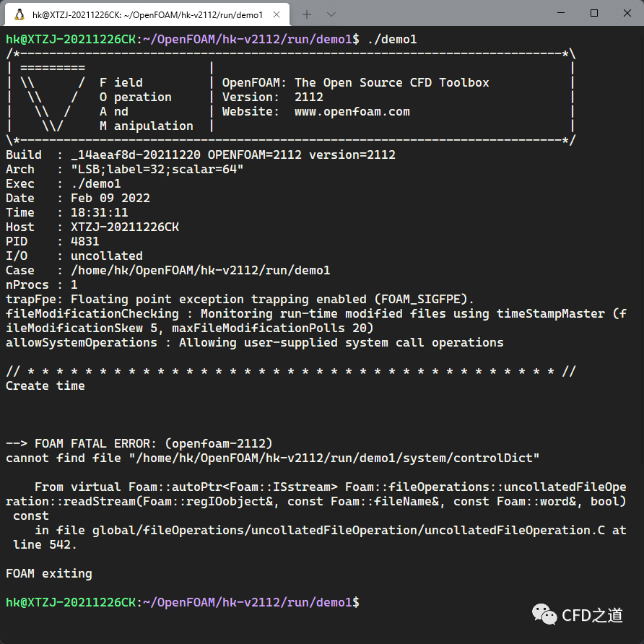Click the Case /home/hk/OpenFOAM path line
This screenshot has height=644, width=644.
(x=168, y=270)
